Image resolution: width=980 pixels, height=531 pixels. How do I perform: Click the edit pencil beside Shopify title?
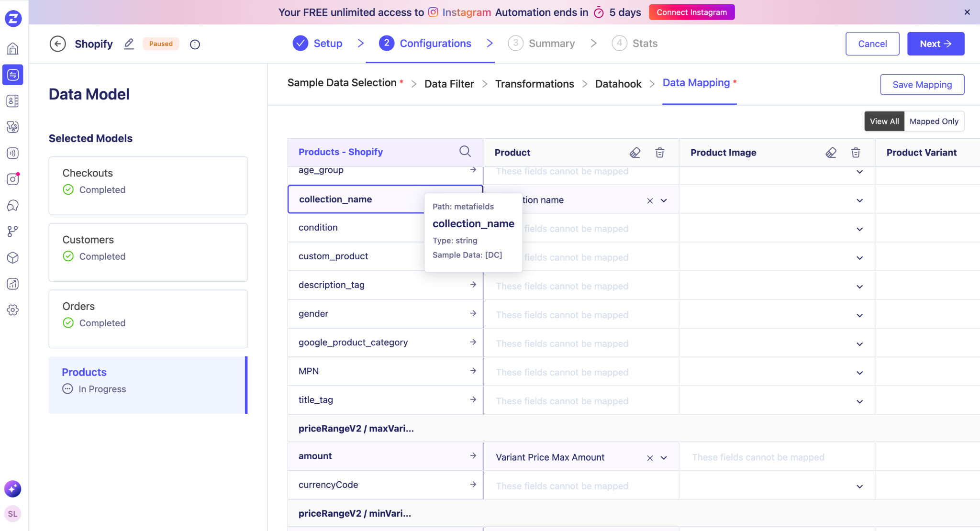(x=129, y=44)
